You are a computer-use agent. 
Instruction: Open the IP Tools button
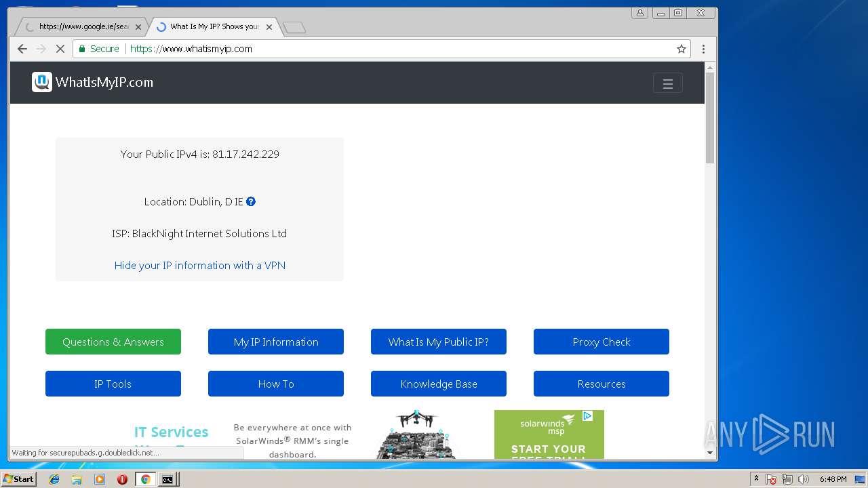click(113, 384)
